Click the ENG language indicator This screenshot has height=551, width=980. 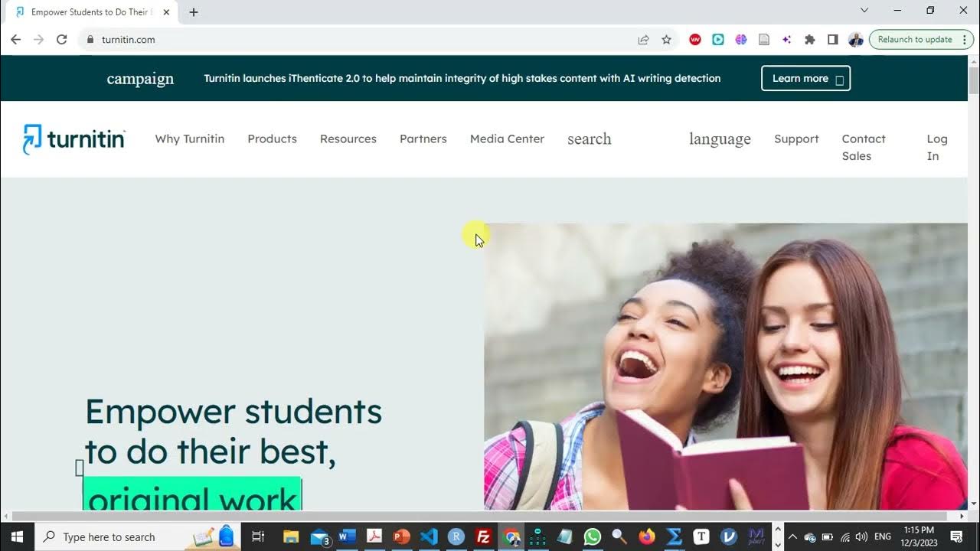882,537
